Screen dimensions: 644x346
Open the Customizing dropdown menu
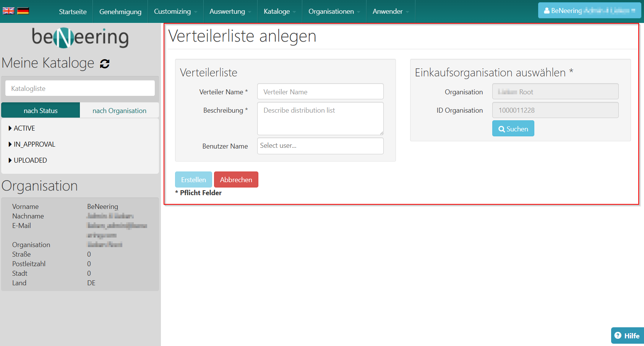pos(175,11)
